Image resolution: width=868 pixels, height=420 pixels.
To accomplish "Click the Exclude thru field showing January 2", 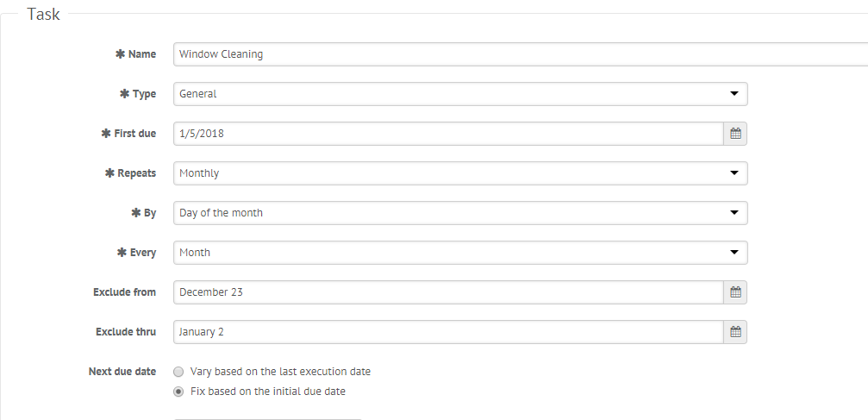I will [448, 332].
